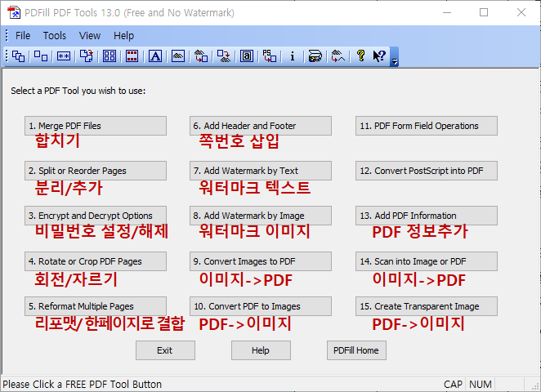Expand the toolbar options dropdown arrow
The width and height of the screenshot is (541, 392).
click(x=395, y=57)
